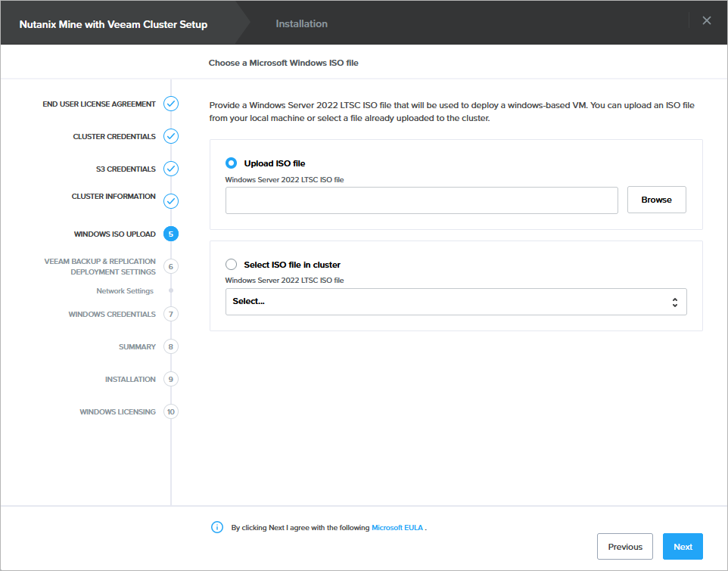Click the 'Upload ISO file' label text
Viewport: 728px width, 571px height.
click(x=275, y=163)
